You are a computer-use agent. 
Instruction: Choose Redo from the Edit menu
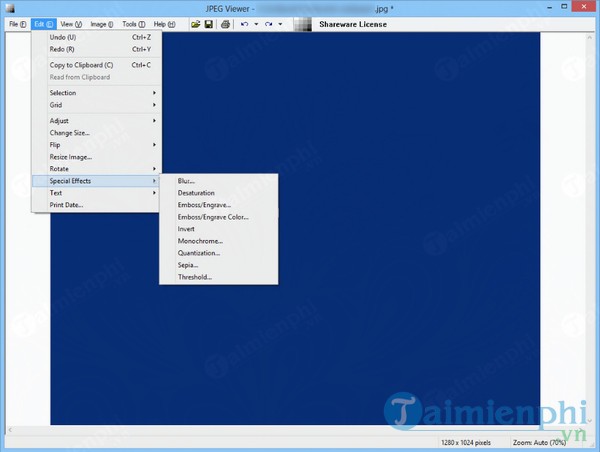[x=97, y=49]
